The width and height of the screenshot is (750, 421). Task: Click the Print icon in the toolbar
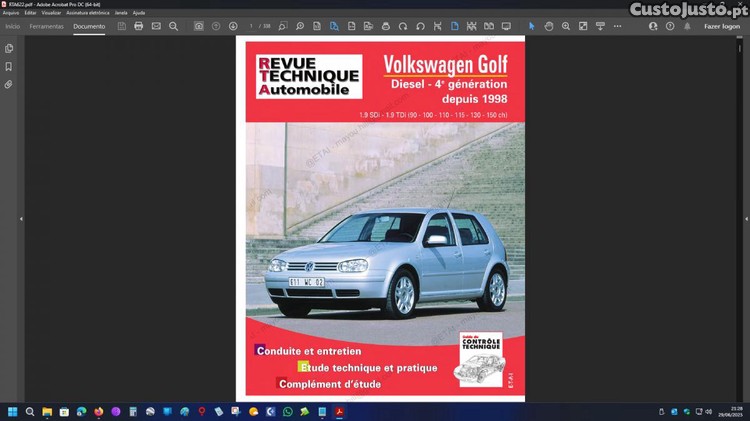(x=139, y=26)
